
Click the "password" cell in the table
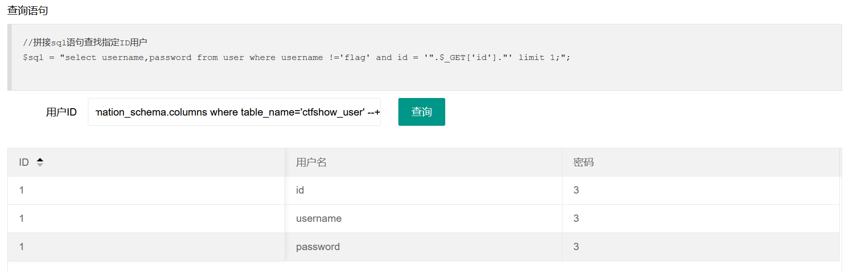point(318,247)
